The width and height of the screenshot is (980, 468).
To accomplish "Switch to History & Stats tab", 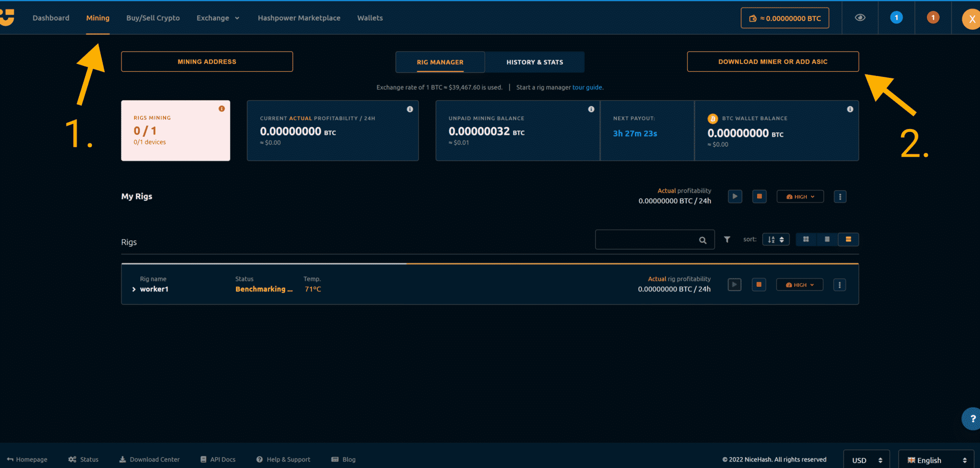I will coord(535,62).
